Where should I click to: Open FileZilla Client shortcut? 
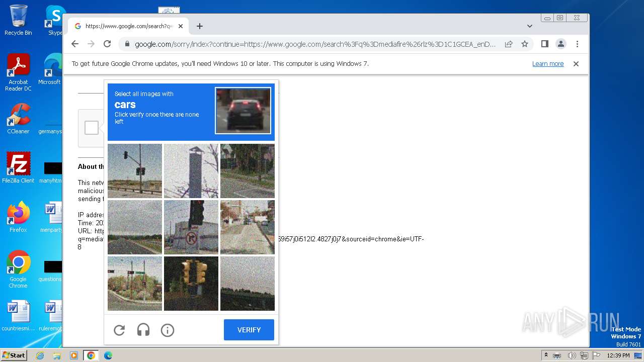(18, 167)
